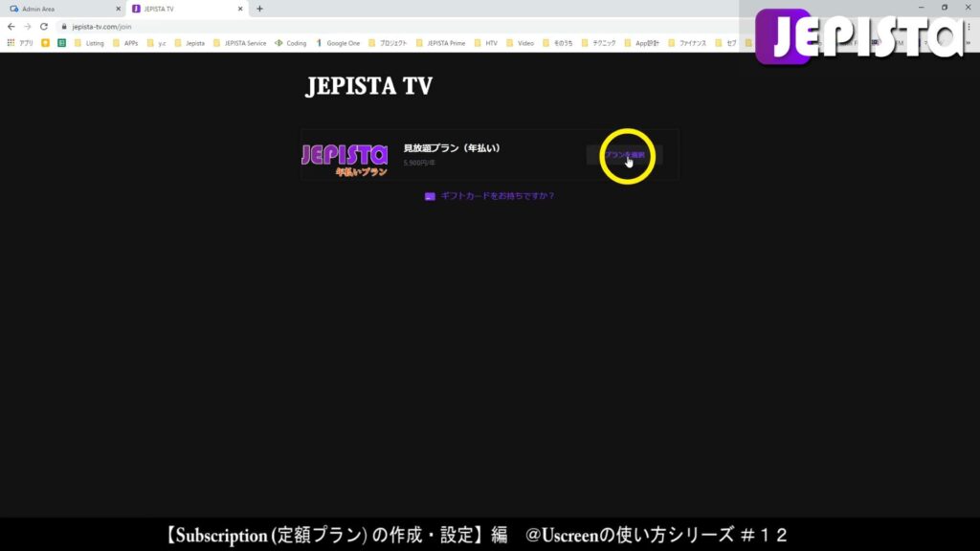
Task: Open the APPs bookmark folder
Action: [125, 43]
